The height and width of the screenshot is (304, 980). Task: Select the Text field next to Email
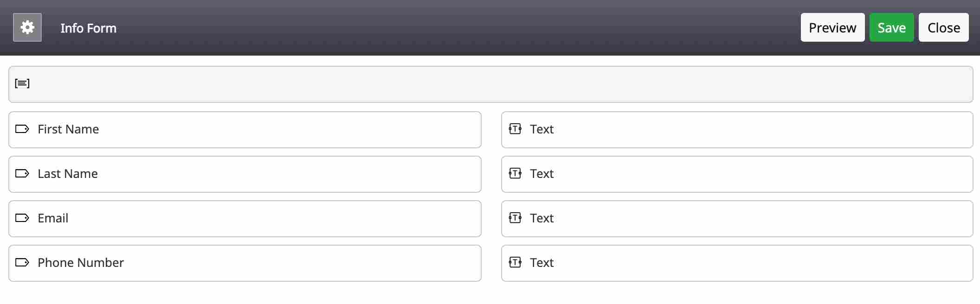pos(737,219)
